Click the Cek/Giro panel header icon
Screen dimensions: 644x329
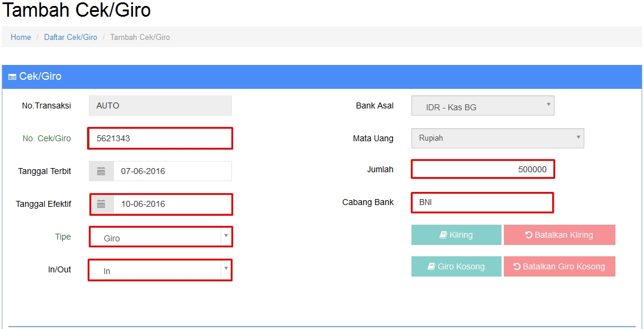tap(12, 77)
